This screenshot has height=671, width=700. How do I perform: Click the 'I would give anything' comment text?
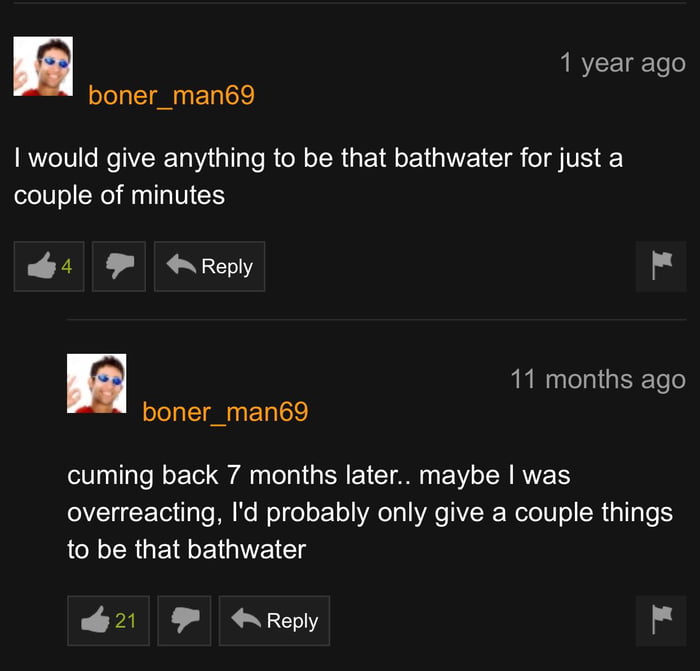point(318,177)
